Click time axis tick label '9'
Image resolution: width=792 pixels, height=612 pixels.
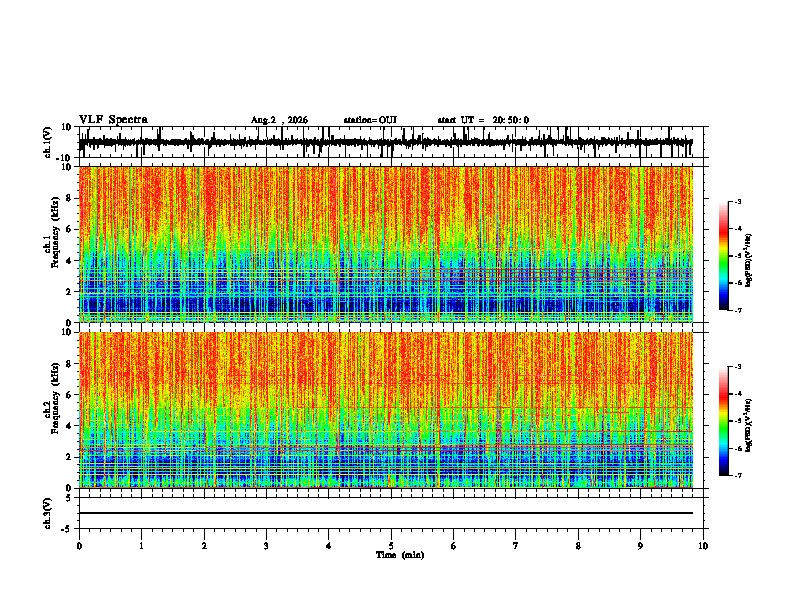pos(640,546)
